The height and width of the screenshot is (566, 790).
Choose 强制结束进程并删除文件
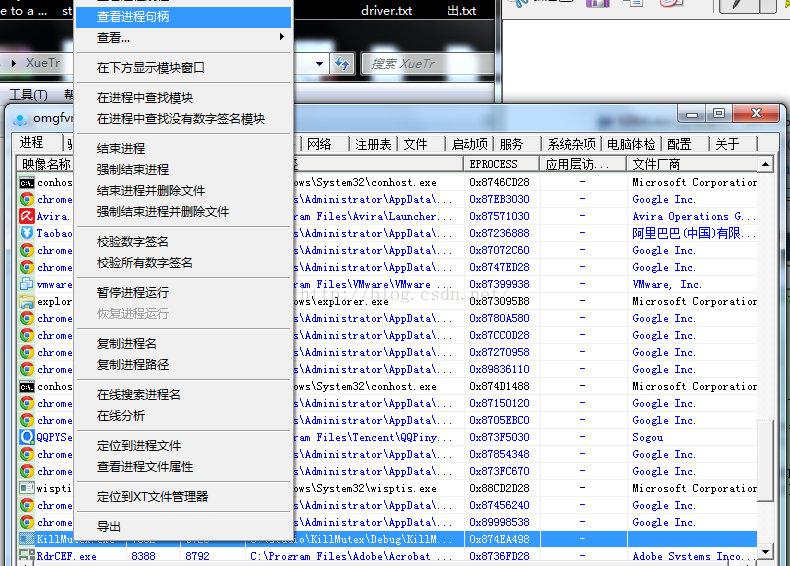183,212
